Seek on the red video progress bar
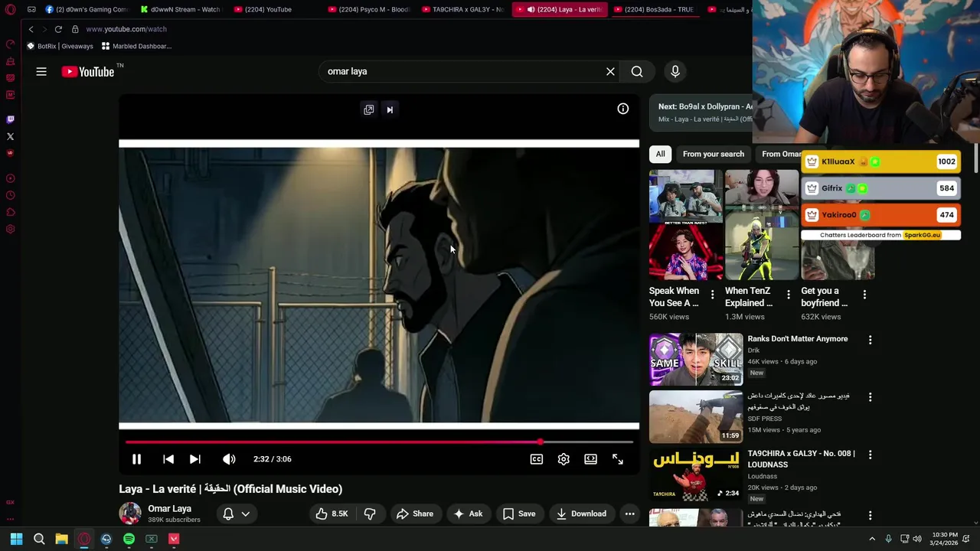980x551 pixels. tap(379, 442)
